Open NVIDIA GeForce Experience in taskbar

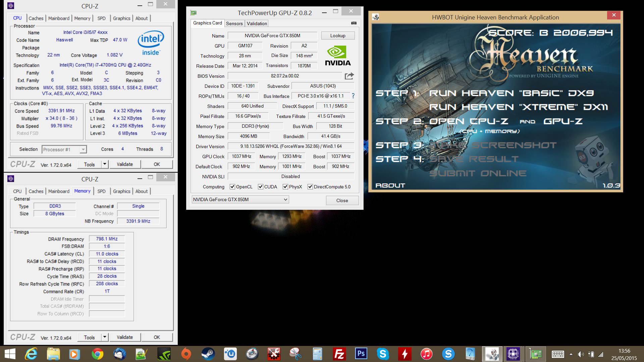point(164,354)
